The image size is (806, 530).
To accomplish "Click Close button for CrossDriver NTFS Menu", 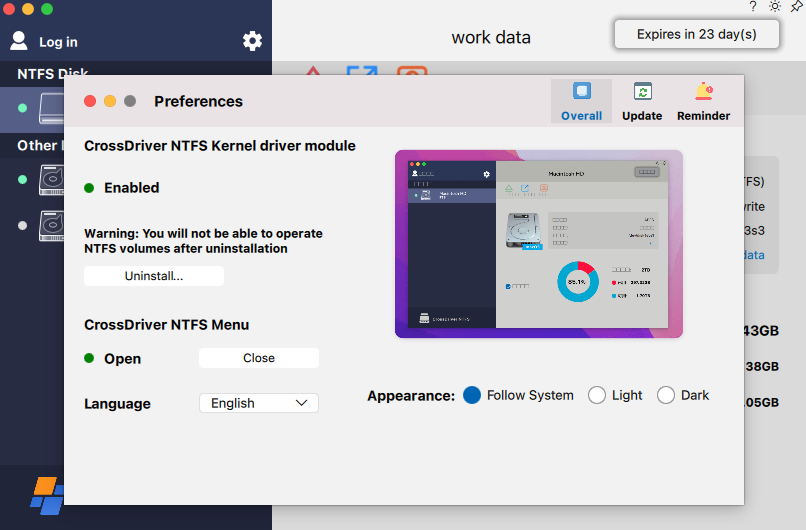I will pos(258,358).
